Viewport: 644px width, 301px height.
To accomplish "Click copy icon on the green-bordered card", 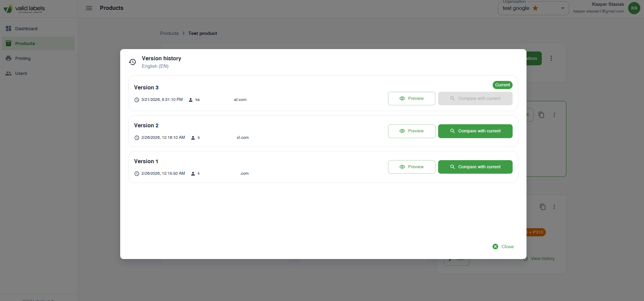I will (x=541, y=115).
